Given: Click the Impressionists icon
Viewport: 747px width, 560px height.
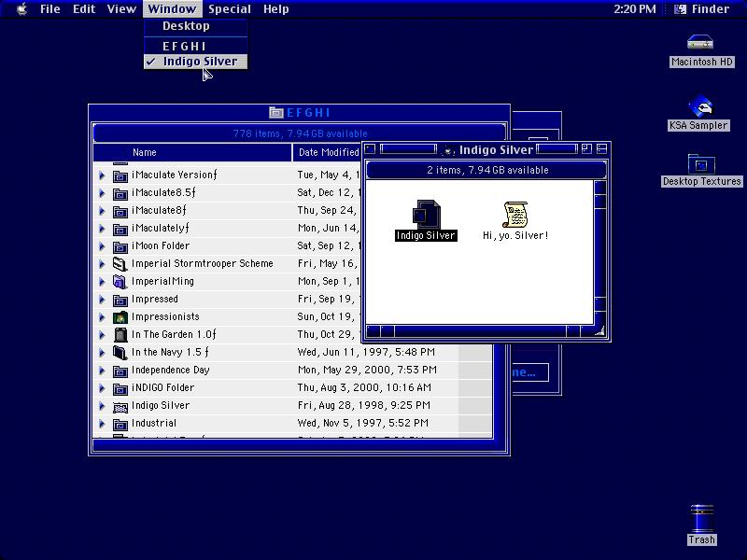Looking at the screenshot, I should (x=120, y=317).
